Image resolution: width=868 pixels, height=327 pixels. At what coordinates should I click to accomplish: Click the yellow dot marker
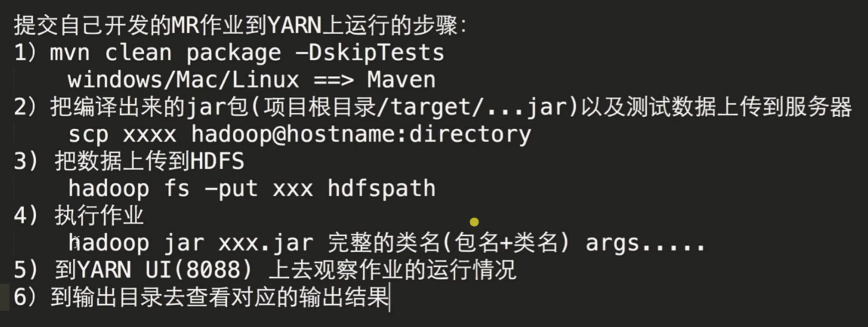(x=474, y=222)
